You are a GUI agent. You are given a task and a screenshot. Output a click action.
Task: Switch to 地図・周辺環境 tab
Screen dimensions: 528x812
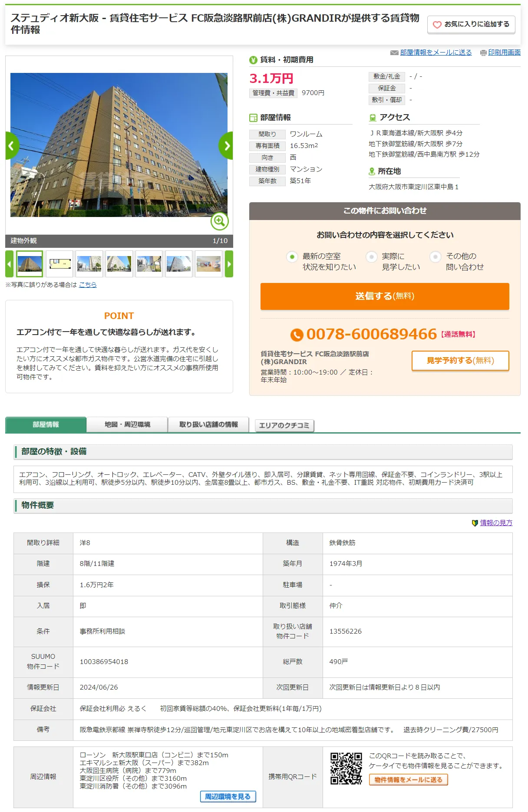127,424
